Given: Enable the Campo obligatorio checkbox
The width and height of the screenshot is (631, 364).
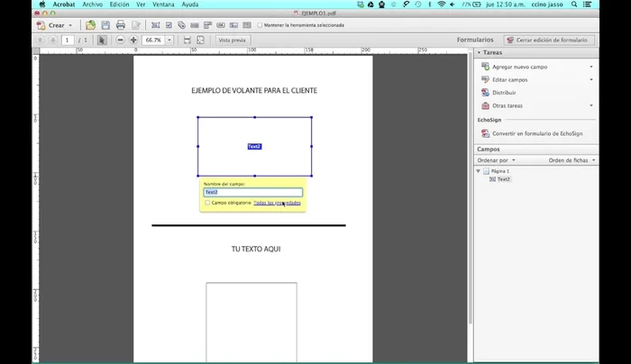Looking at the screenshot, I should point(207,203).
